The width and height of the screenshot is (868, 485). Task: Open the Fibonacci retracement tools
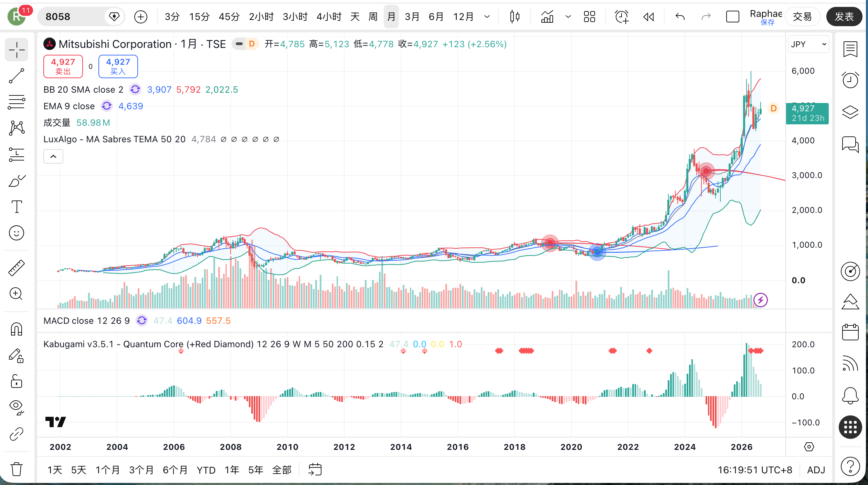coord(17,102)
